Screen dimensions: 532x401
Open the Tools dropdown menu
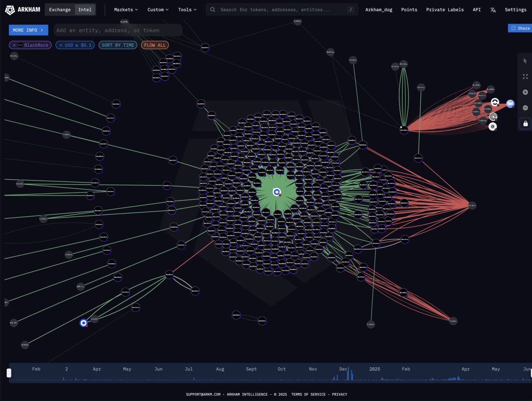[x=187, y=9]
